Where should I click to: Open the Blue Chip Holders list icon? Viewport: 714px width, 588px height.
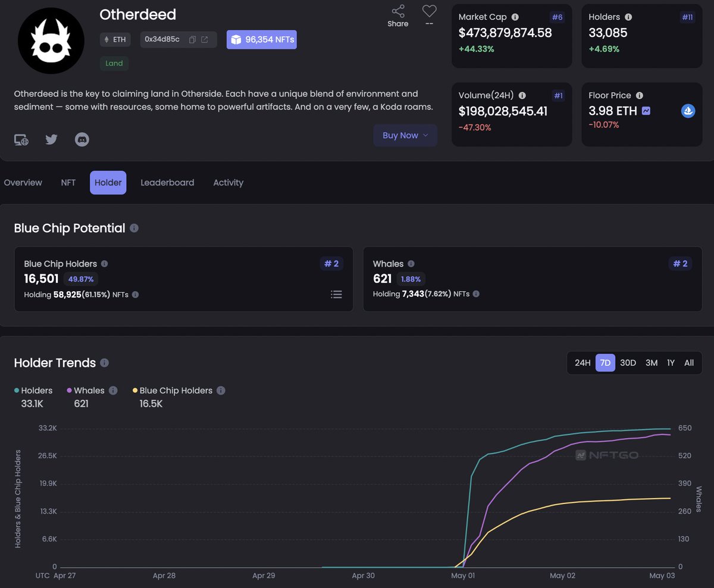point(336,294)
